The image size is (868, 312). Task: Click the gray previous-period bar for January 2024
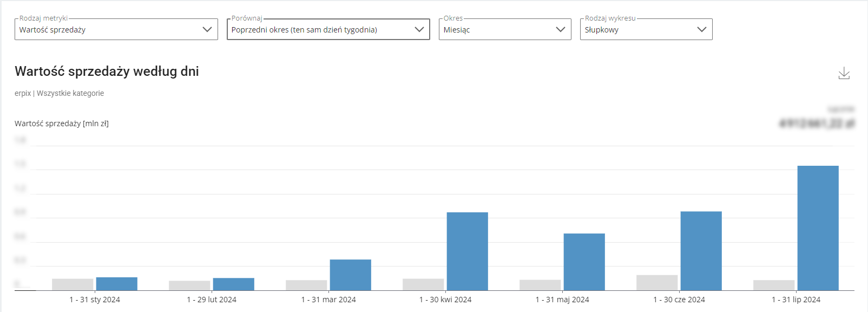[73, 284]
